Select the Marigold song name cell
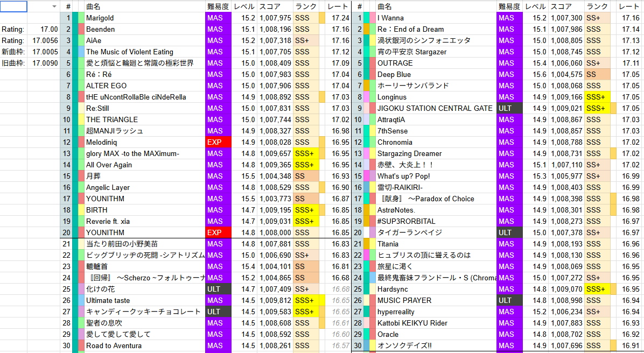Viewport: 644px width, 353px height. tap(144, 18)
